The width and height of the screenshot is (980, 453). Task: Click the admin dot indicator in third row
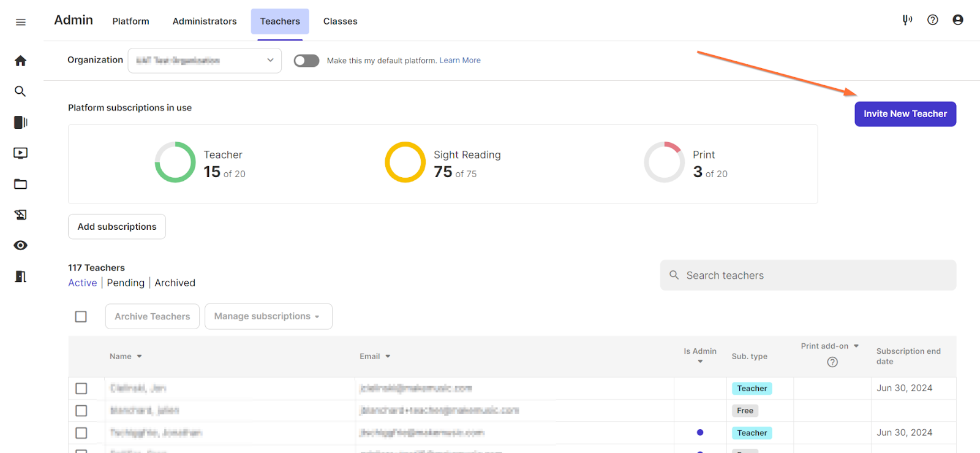(x=700, y=433)
